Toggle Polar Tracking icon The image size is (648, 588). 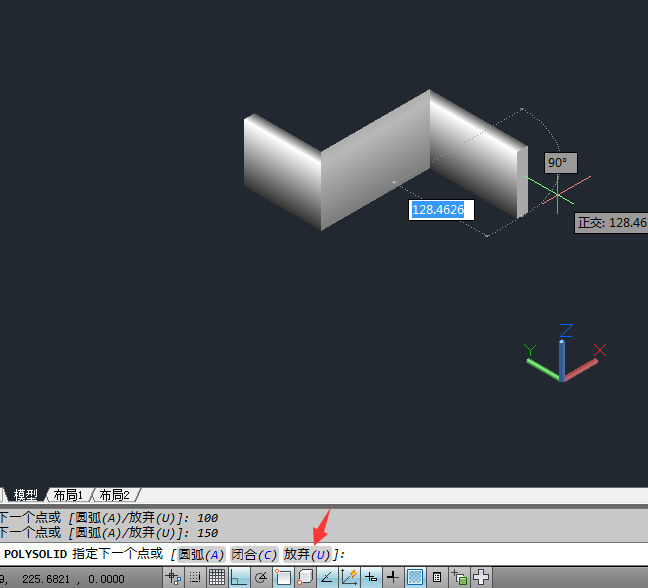point(261,577)
